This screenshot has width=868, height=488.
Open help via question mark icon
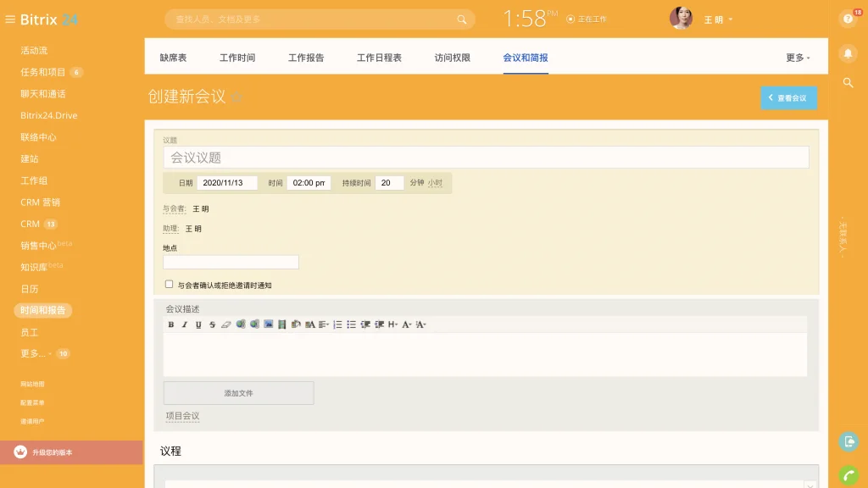coord(848,19)
